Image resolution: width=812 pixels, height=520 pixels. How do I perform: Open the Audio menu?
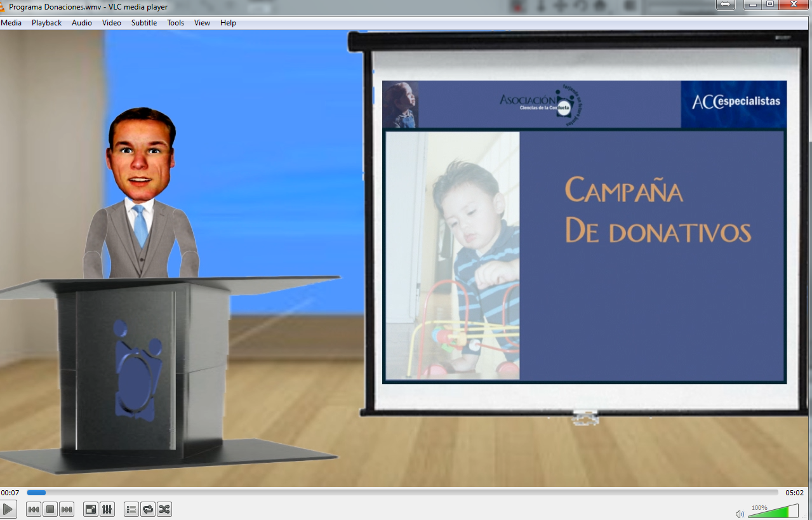click(82, 23)
